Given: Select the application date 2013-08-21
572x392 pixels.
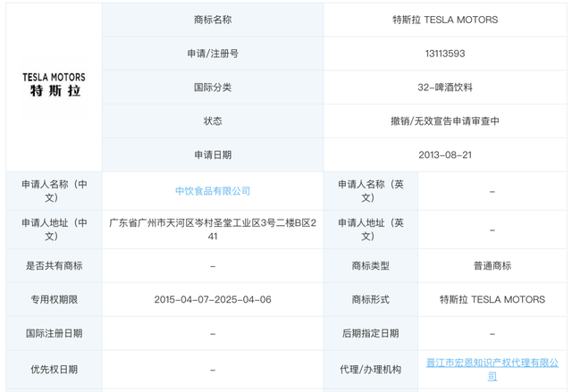Looking at the screenshot, I should tap(445, 155).
